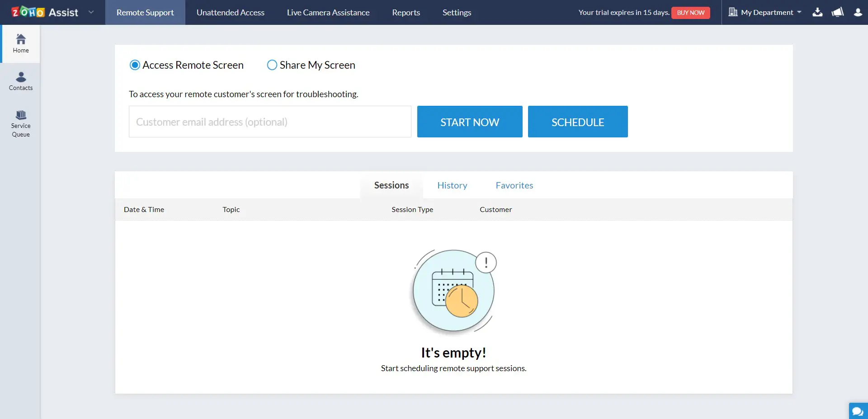Open the Reports menu item
Image resolution: width=868 pixels, height=419 pixels.
coord(406,13)
